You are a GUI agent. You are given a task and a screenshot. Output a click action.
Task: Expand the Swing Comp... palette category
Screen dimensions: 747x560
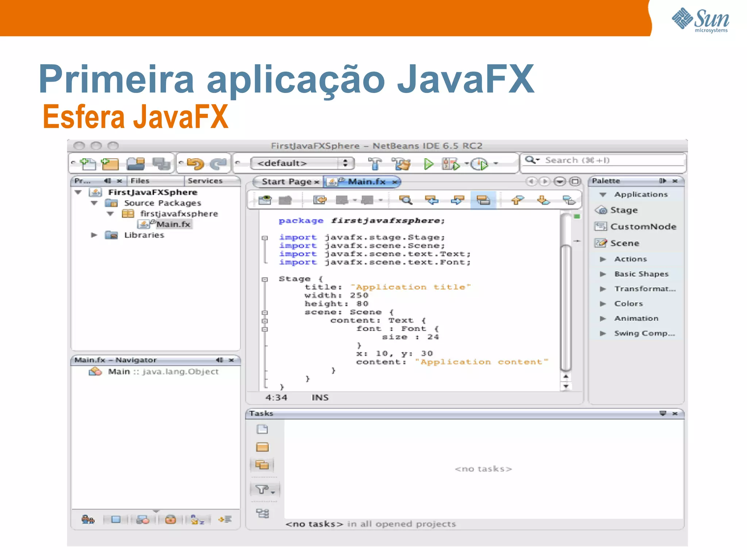point(603,333)
